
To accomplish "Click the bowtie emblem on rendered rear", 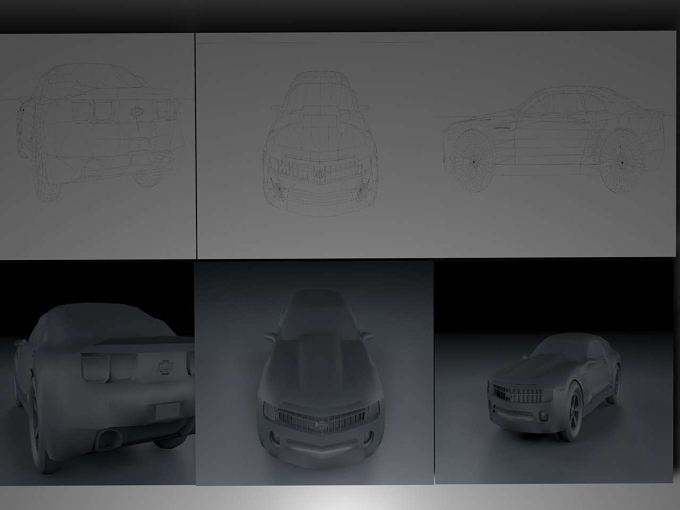I will [x=164, y=368].
